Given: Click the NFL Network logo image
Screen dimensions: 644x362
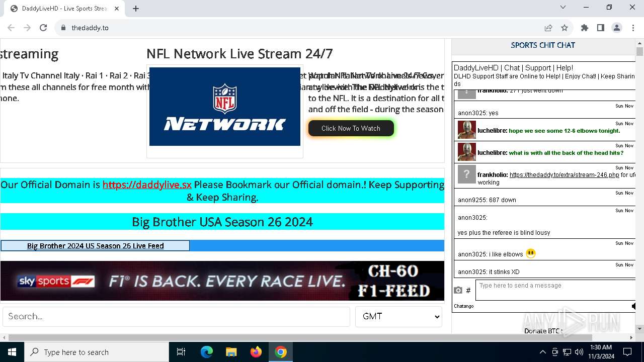Looking at the screenshot, I should coord(225,107).
